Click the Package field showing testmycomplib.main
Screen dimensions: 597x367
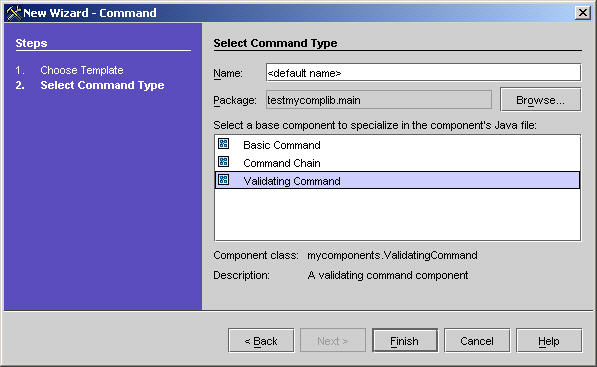coord(379,100)
